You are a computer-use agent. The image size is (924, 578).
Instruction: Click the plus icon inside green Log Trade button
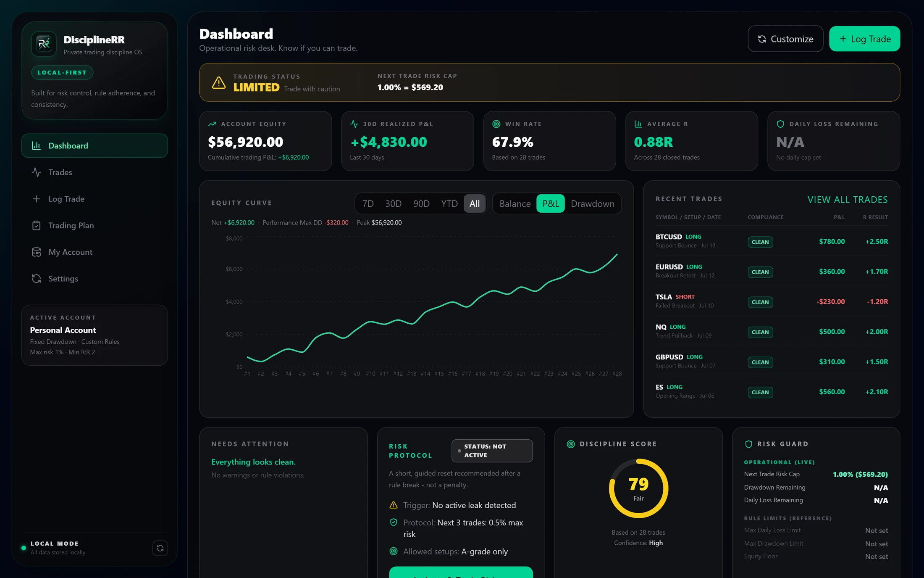coord(843,39)
